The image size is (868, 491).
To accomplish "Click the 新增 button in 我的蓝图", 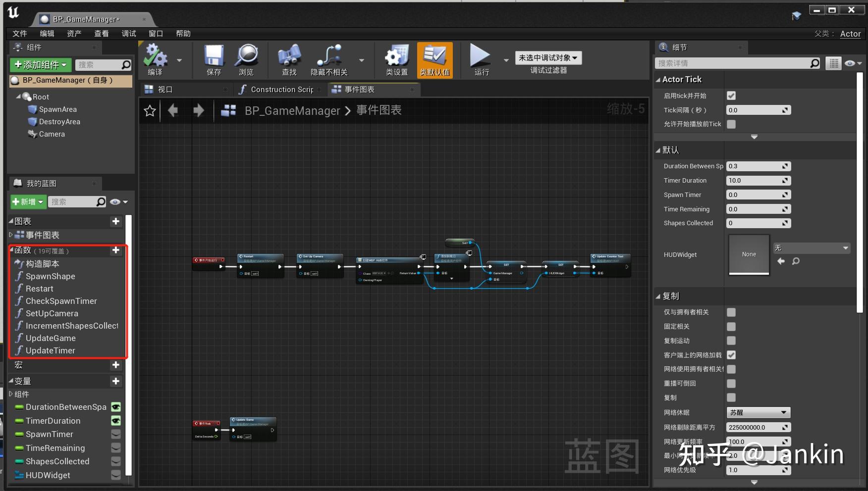I will (28, 201).
